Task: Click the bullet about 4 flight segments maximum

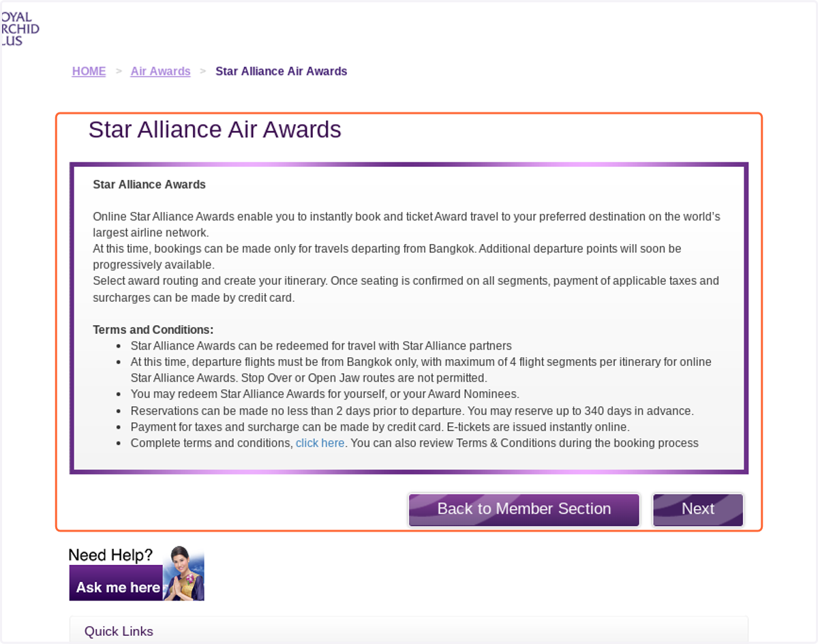Action: (x=421, y=369)
